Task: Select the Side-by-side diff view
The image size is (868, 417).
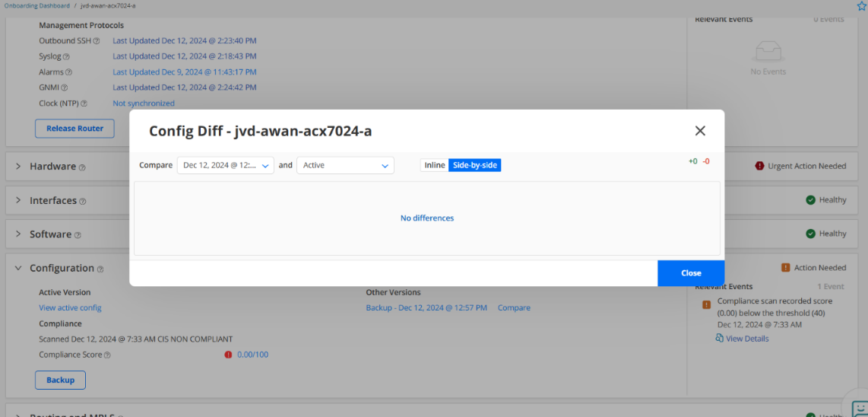Action: pyautogui.click(x=474, y=165)
